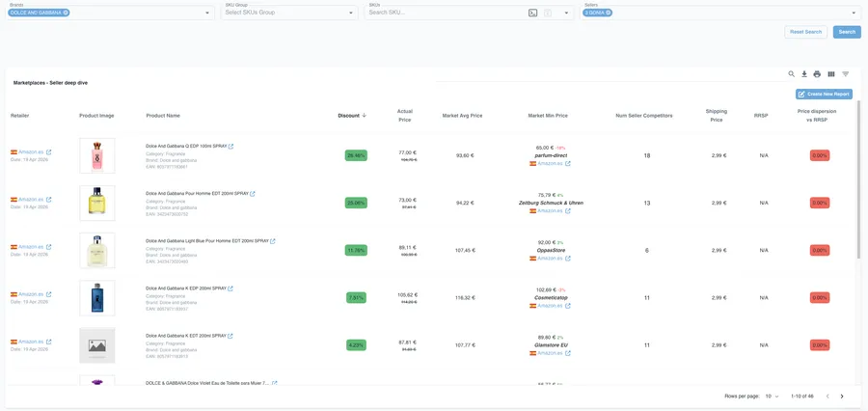868x411 pixels.
Task: Open the Rows per page dropdown
Action: [x=773, y=396]
